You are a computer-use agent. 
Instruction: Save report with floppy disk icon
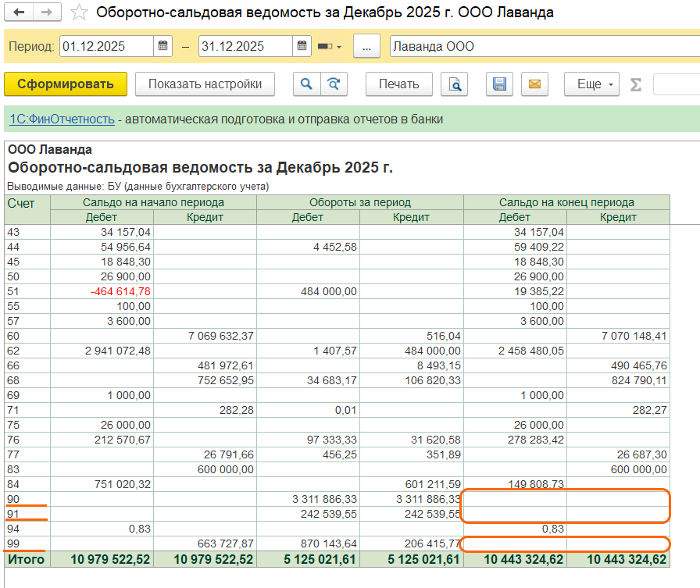(x=498, y=84)
